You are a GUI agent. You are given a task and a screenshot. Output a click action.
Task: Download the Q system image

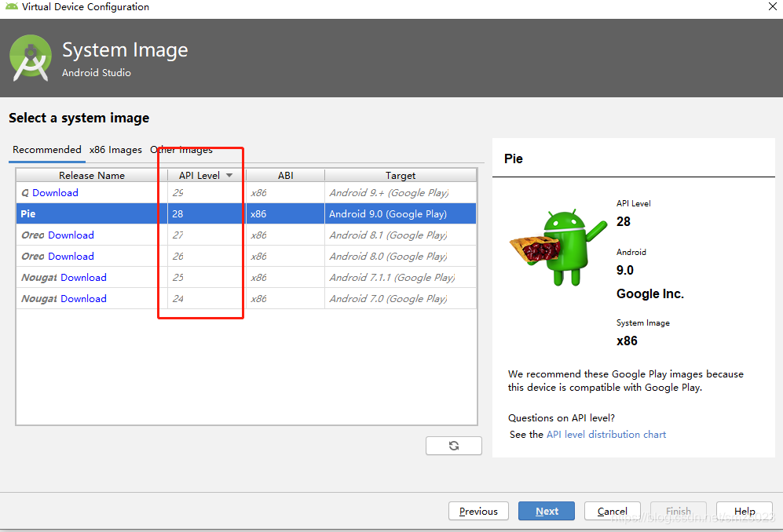coord(55,193)
